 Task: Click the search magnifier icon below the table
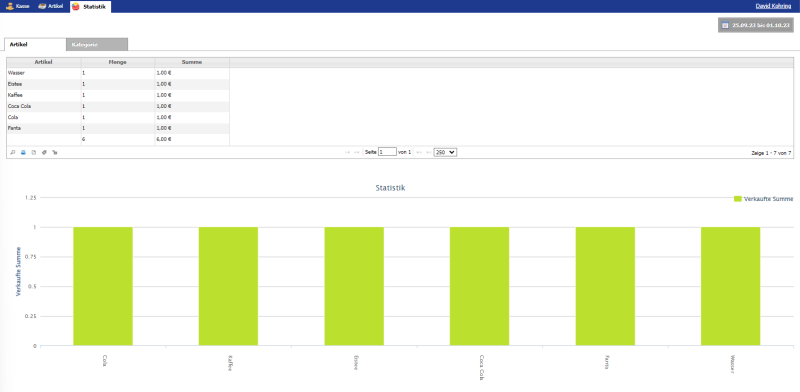13,152
